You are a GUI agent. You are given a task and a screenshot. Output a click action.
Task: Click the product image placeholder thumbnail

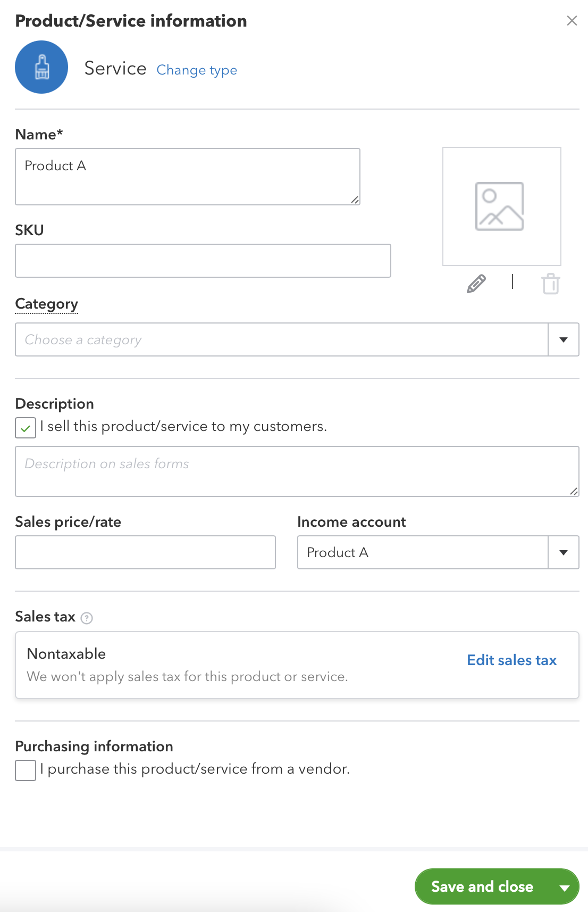(x=501, y=206)
